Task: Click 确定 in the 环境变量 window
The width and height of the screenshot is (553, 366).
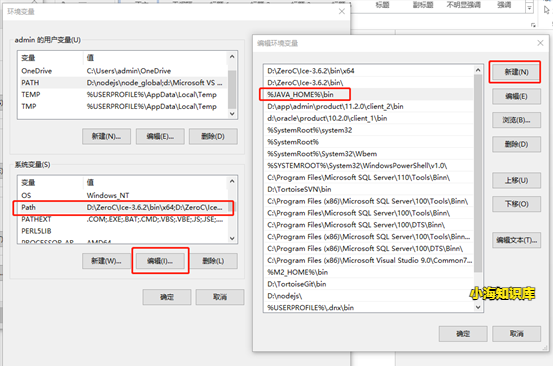Action: click(x=167, y=297)
